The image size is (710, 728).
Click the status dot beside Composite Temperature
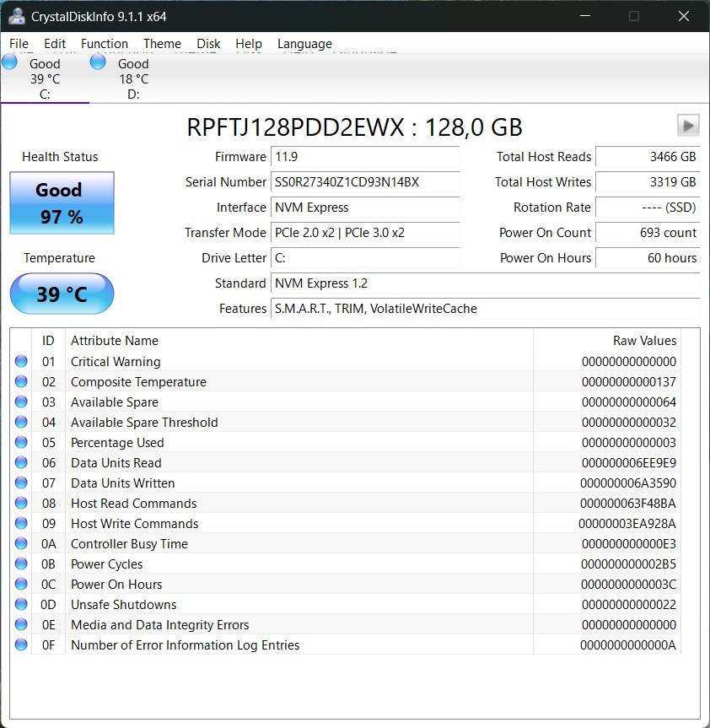coord(20,381)
